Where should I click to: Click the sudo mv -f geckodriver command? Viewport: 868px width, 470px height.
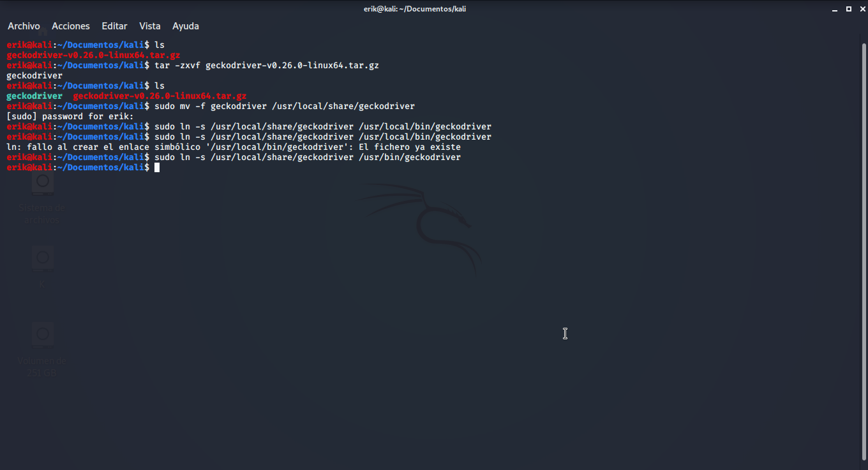point(285,106)
